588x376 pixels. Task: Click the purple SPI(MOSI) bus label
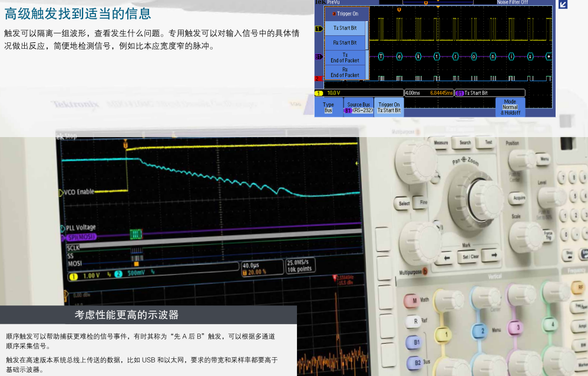(81, 237)
